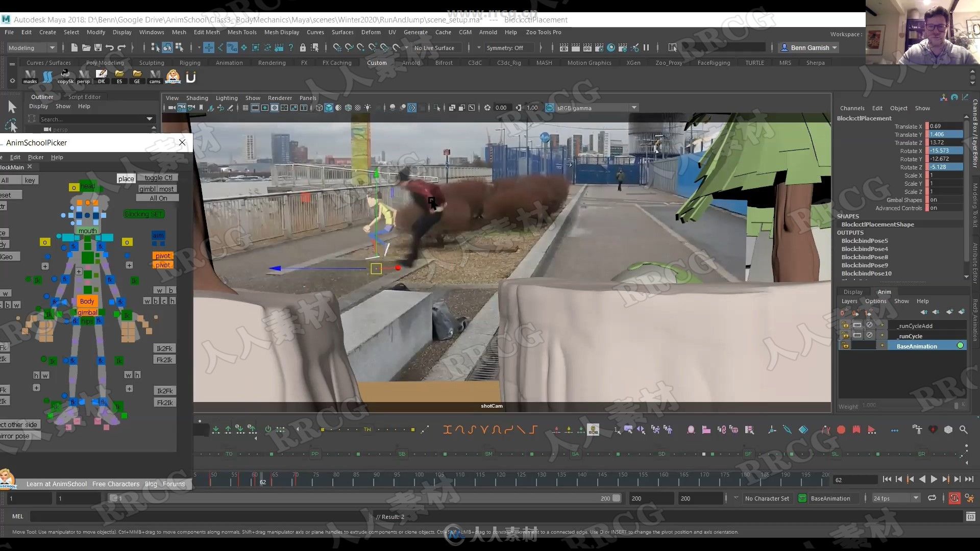Click the gimbal picker button
This screenshot has width=980, height=551.
[x=87, y=312]
